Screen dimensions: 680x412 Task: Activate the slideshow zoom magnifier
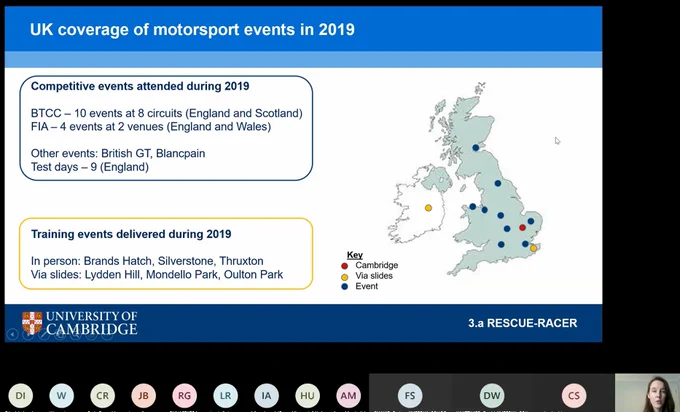tap(76, 334)
